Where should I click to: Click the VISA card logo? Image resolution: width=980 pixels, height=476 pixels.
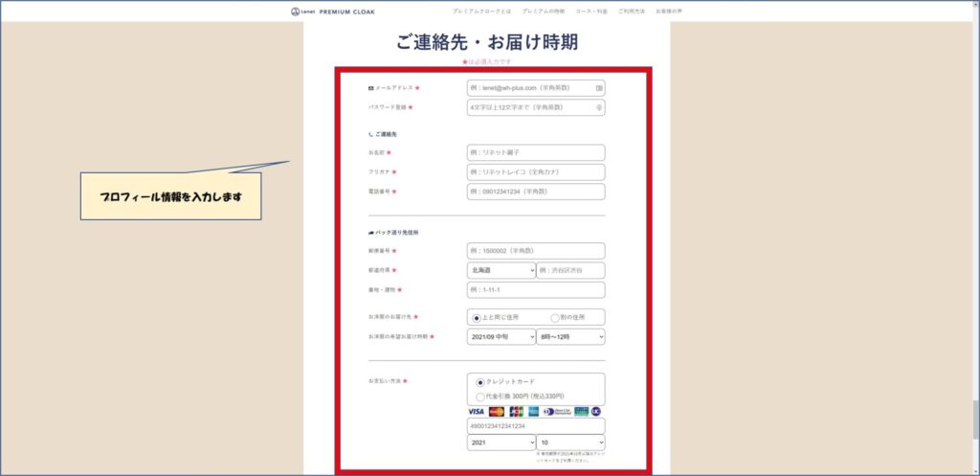477,411
